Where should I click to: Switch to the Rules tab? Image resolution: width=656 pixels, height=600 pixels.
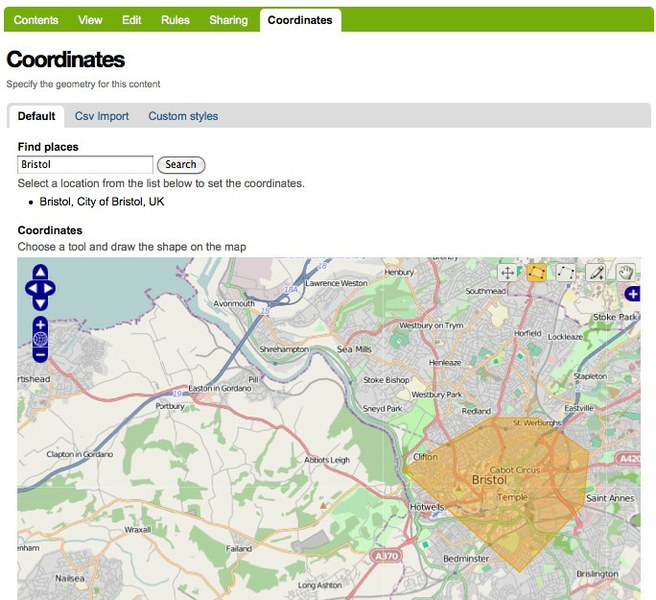[x=176, y=20]
